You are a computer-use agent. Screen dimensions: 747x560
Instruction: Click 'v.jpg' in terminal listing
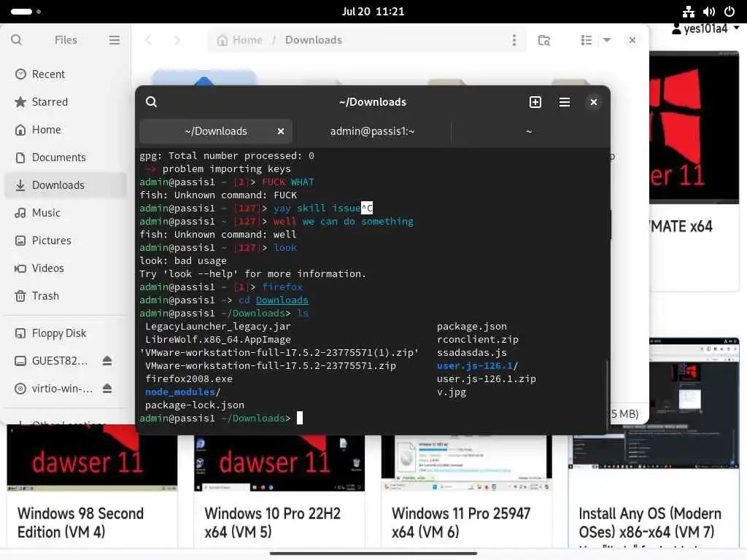pos(451,392)
